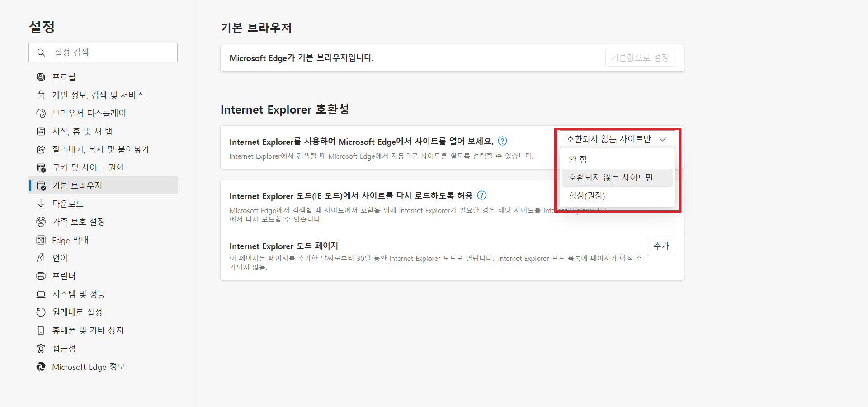
Task: Click help icon next to 사이트를 열어 보세요
Action: pos(502,141)
